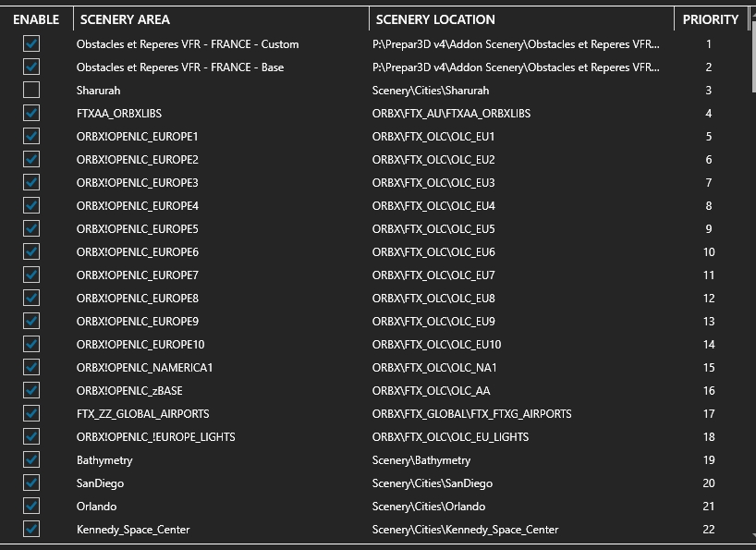Screen dimensions: 756x550
Task: Toggle ORBX!OPENLC_EUROPE2 enable checkbox
Action: coord(31,160)
